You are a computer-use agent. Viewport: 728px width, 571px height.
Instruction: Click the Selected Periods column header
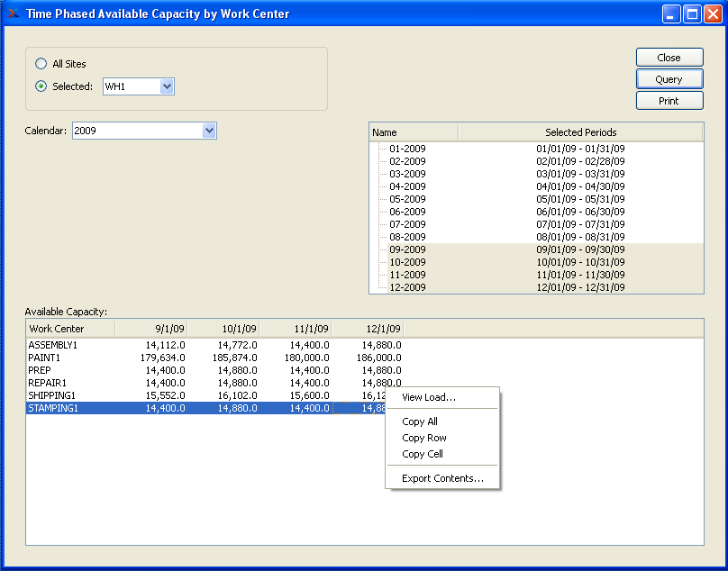580,132
